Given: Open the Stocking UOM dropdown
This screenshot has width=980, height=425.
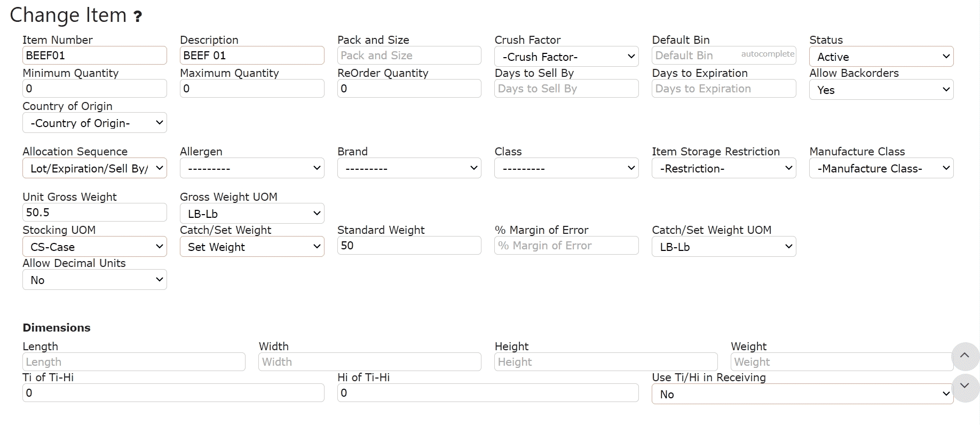Looking at the screenshot, I should pos(94,247).
